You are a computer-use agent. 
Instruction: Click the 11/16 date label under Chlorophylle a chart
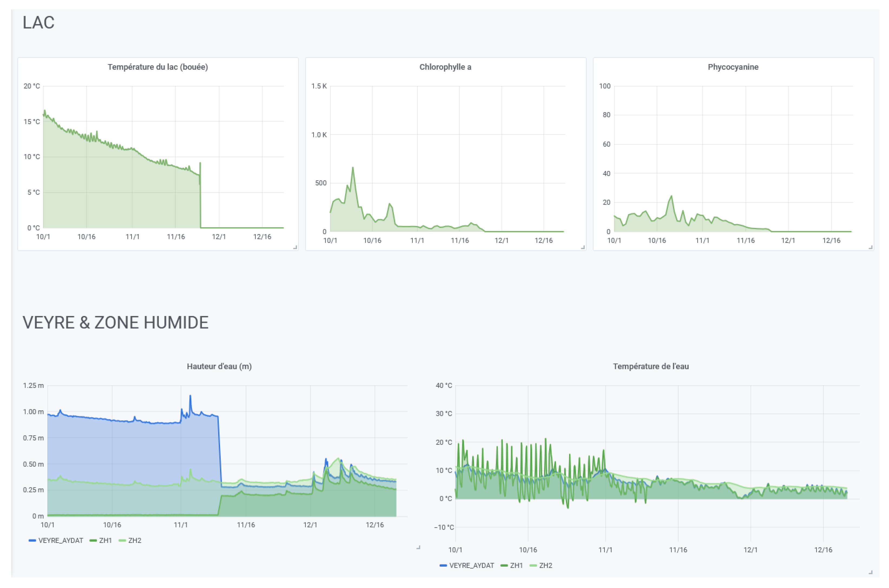[x=460, y=240]
